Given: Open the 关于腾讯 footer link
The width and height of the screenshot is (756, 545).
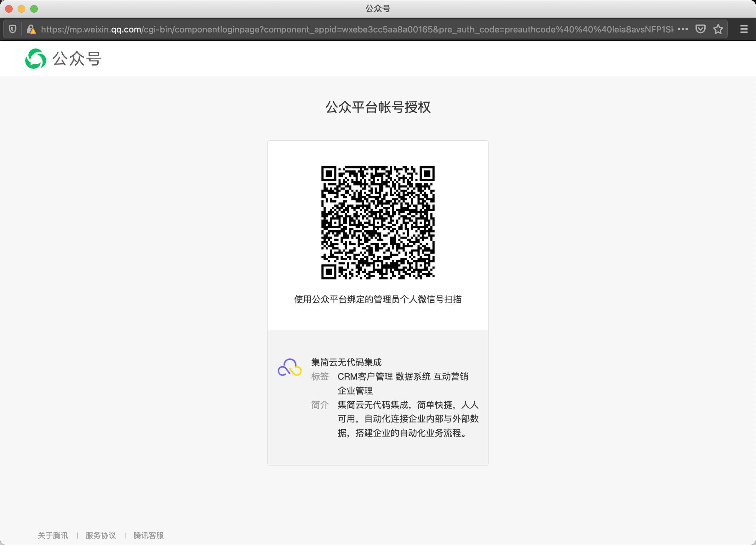Looking at the screenshot, I should (53, 535).
